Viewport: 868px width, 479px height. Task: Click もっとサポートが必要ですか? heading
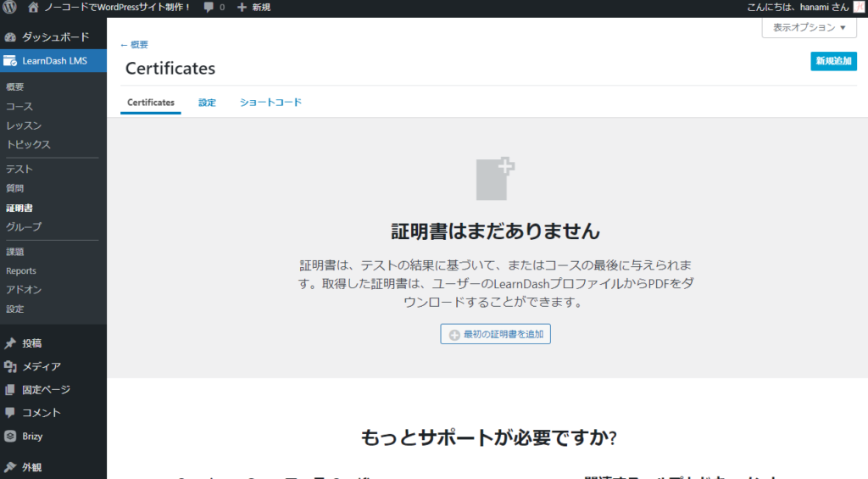489,437
